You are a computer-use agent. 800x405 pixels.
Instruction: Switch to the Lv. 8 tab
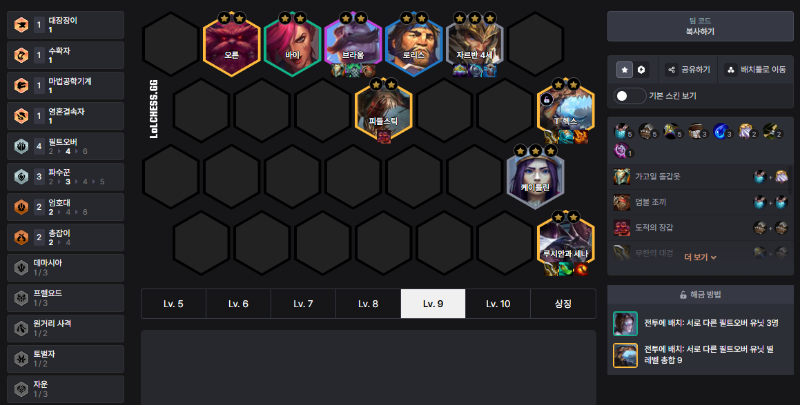point(368,303)
